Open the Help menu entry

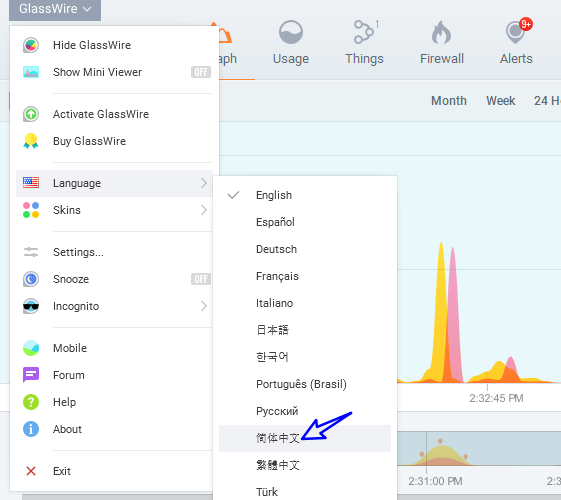pos(114,402)
